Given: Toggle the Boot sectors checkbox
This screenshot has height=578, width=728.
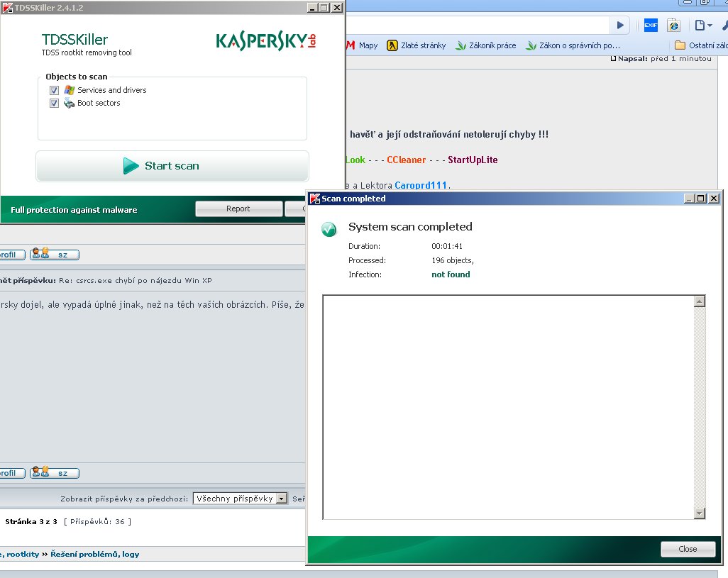Looking at the screenshot, I should point(54,104).
